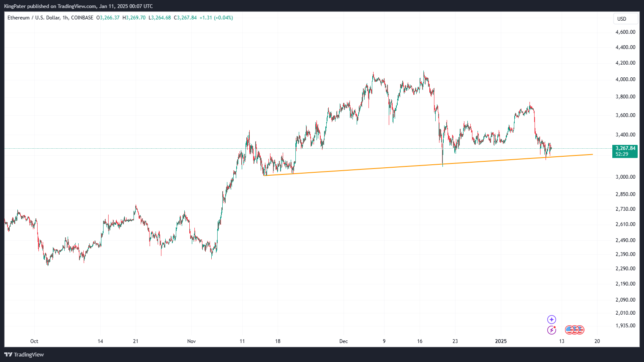The height and width of the screenshot is (362, 644).
Task: Click the Ethereum / U.S. Dollar symbol title
Action: 33,18
